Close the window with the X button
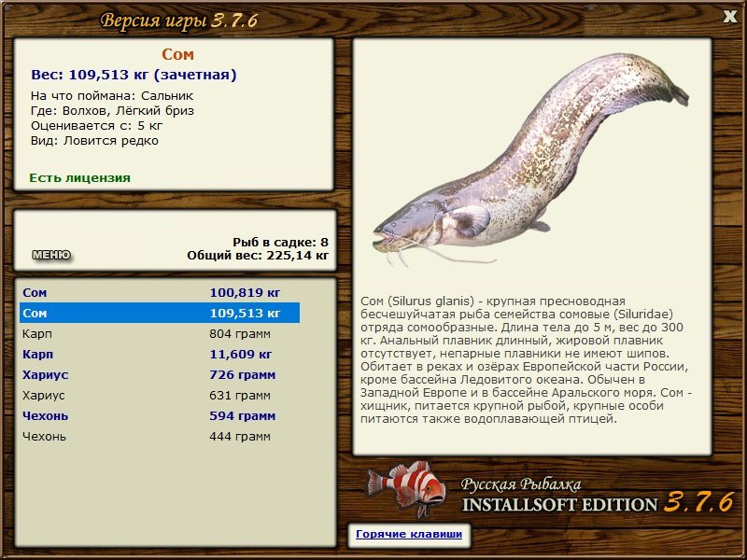The image size is (747, 560). (x=729, y=17)
